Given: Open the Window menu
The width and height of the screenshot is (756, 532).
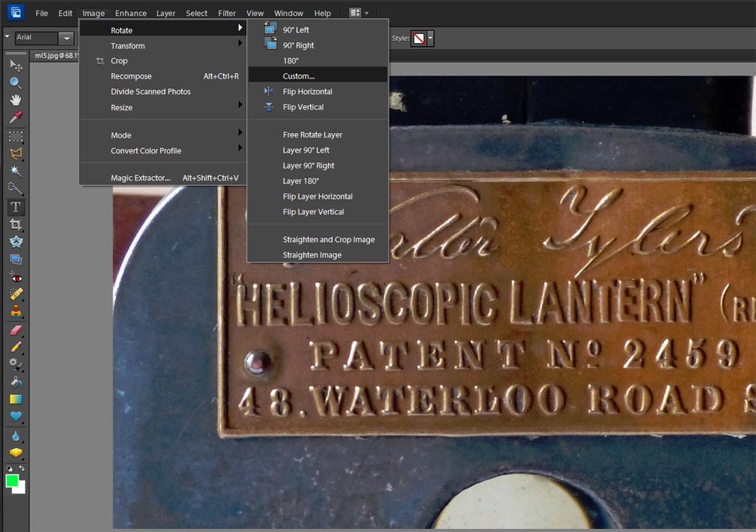Looking at the screenshot, I should [288, 13].
